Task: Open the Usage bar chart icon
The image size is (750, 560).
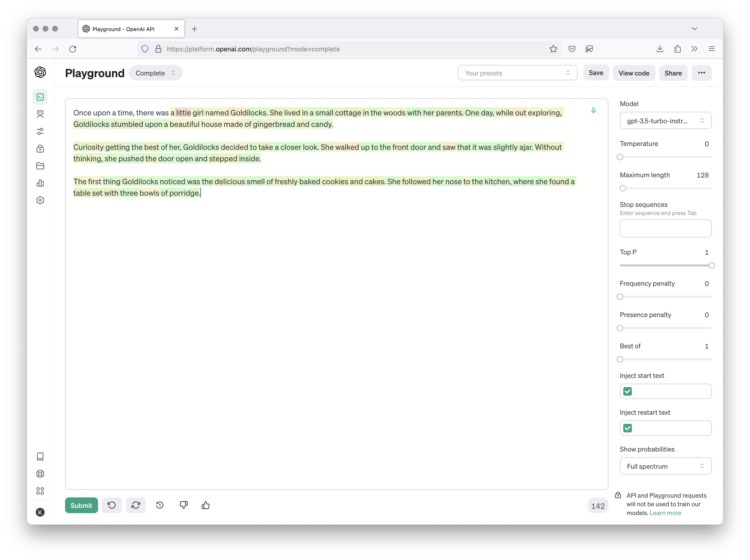Action: click(40, 183)
